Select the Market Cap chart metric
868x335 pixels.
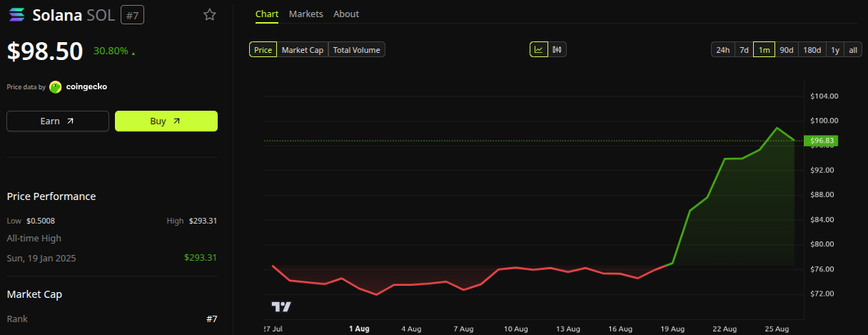pos(303,49)
